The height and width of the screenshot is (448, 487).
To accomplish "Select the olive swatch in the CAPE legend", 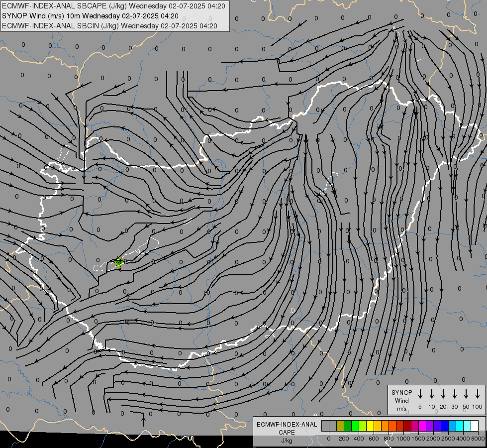I will [x=340, y=426].
